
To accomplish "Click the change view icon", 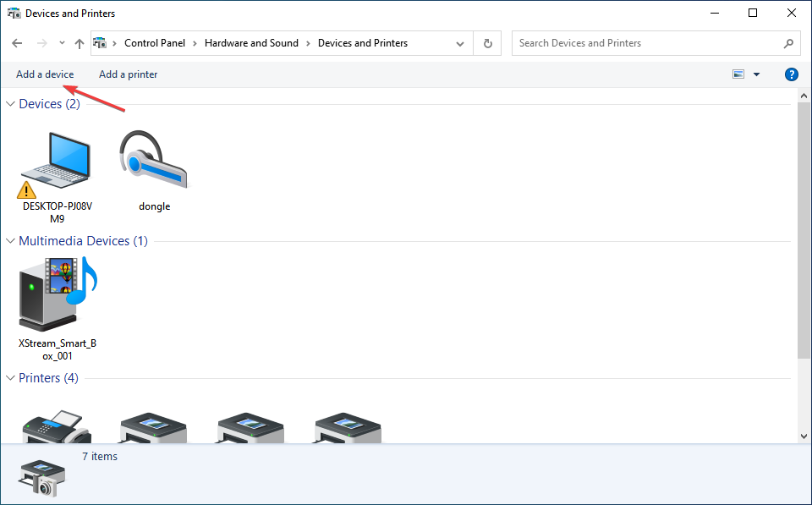I will [738, 74].
